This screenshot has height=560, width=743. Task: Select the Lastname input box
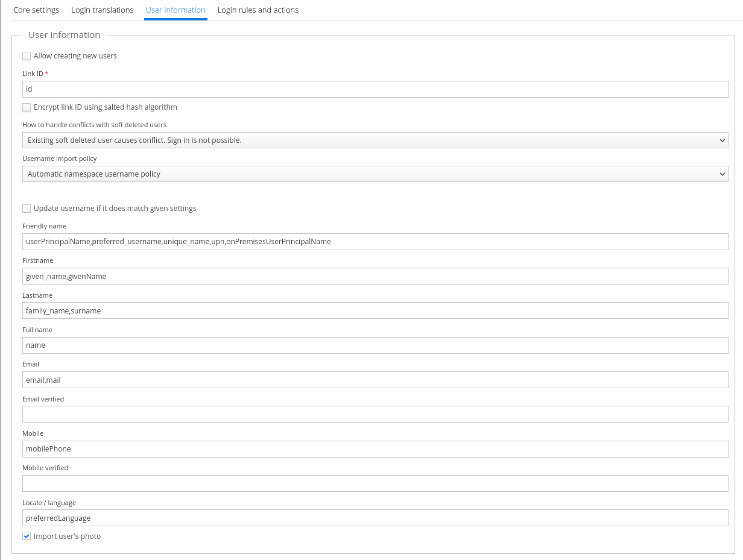pos(375,311)
